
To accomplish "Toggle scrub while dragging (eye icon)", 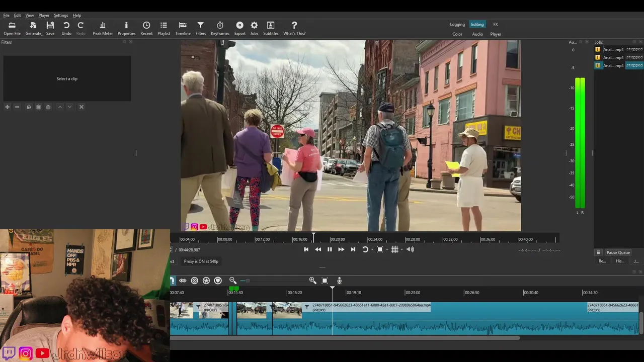I will pyautogui.click(x=183, y=281).
